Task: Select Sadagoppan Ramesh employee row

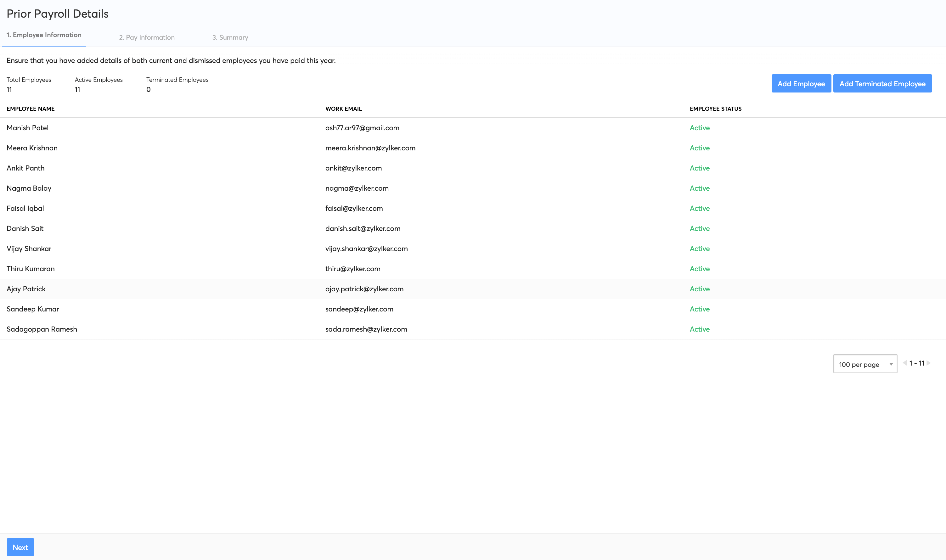Action: click(x=42, y=329)
